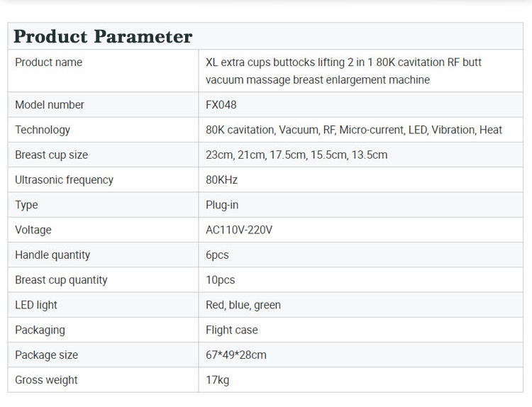The height and width of the screenshot is (407, 532).
Task: Select the 67*49*28cm package size
Action: pos(236,355)
